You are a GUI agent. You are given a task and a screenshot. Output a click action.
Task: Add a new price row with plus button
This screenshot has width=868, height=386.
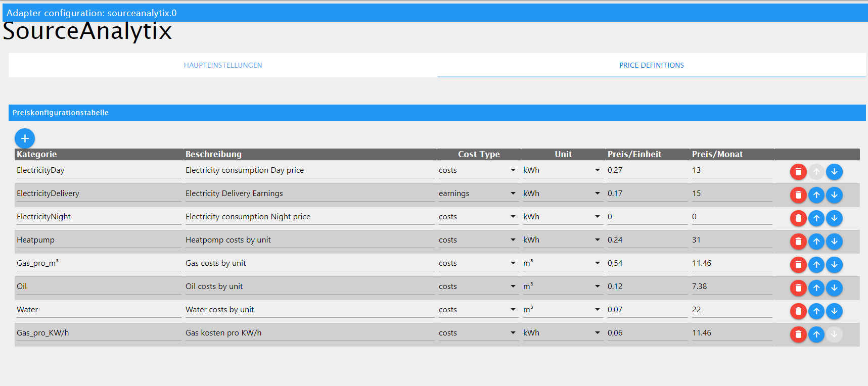pyautogui.click(x=25, y=138)
